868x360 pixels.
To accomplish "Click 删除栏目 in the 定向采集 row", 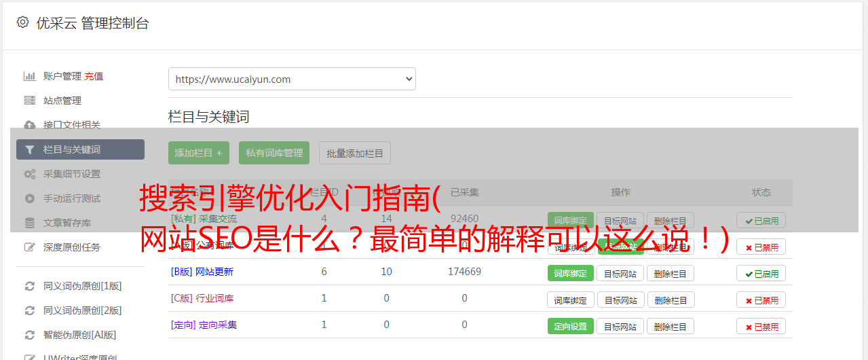I will [x=671, y=326].
